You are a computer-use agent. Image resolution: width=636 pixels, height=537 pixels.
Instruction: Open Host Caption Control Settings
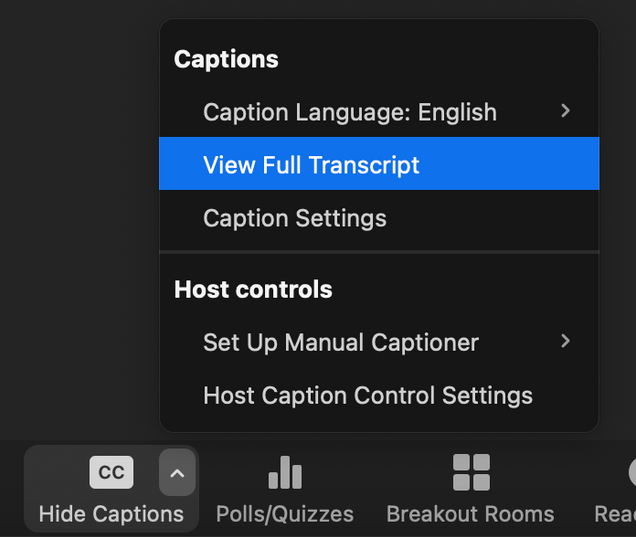[367, 395]
